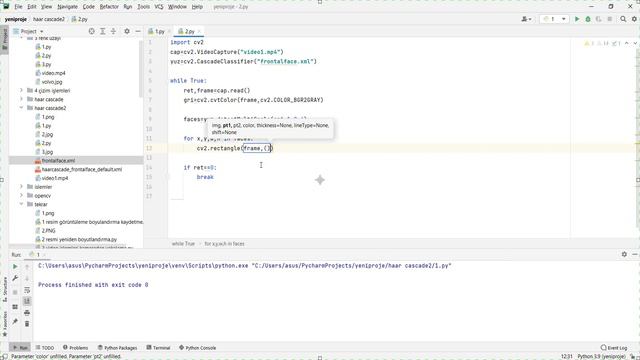Click Collapse All icon in Project panel
Viewport: 640px width, 360px height.
(113, 31)
